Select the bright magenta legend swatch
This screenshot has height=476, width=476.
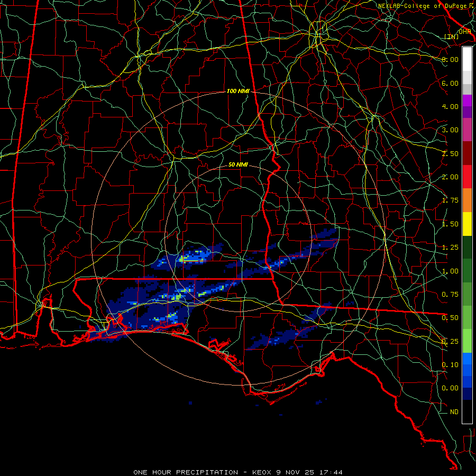coord(467,100)
